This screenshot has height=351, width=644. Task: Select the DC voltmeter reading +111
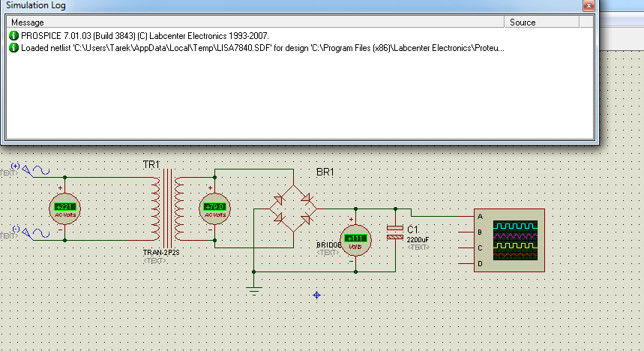355,241
